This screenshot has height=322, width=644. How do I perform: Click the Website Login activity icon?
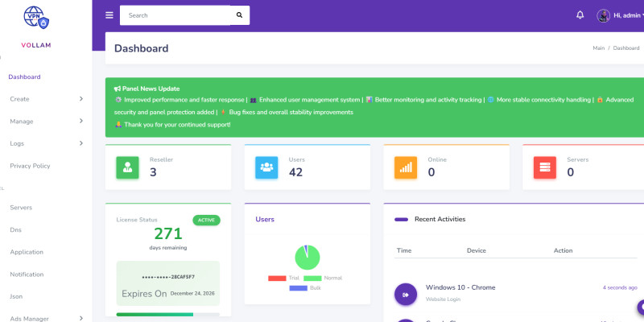coord(406,295)
